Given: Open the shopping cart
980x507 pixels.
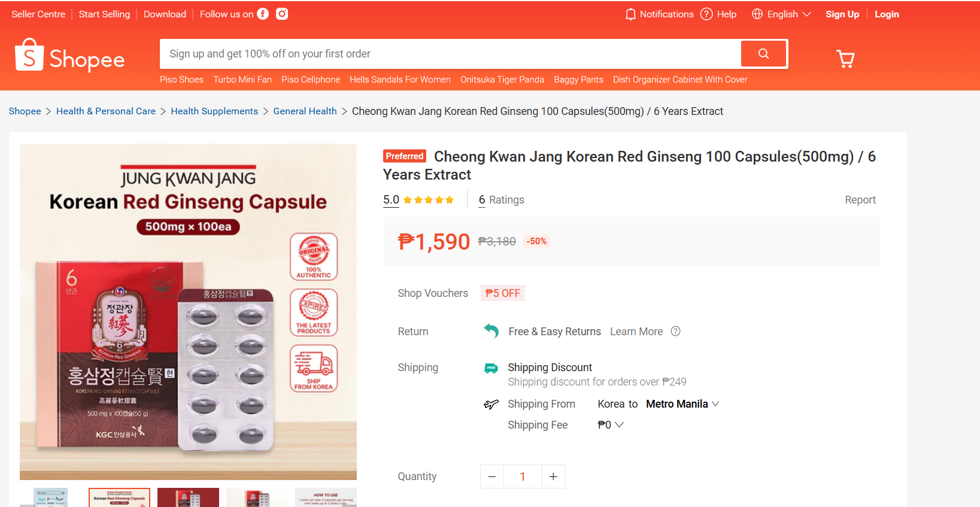Looking at the screenshot, I should point(845,58).
